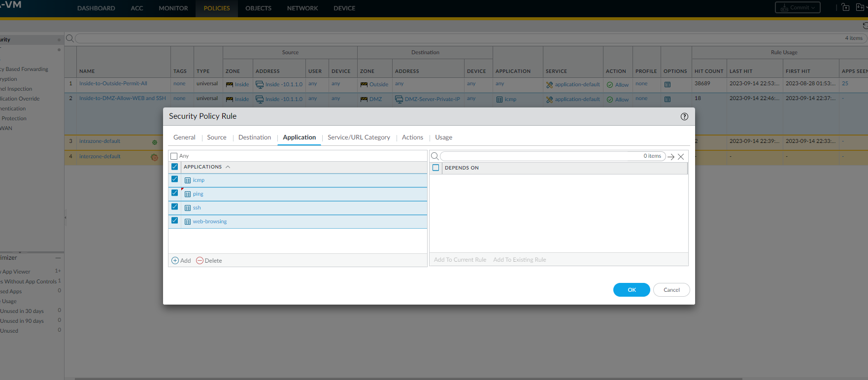Image resolution: width=868 pixels, height=380 pixels.
Task: Check the Any application checkbox
Action: (174, 156)
